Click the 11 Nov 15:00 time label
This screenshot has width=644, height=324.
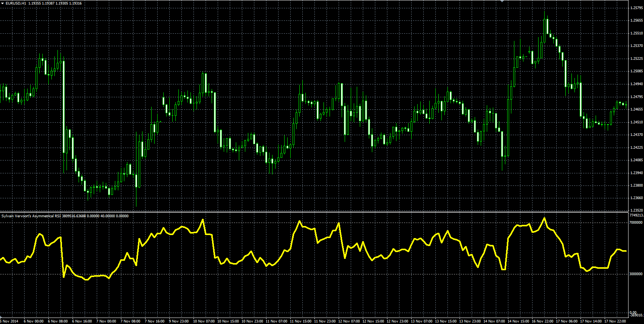(x=301, y=321)
